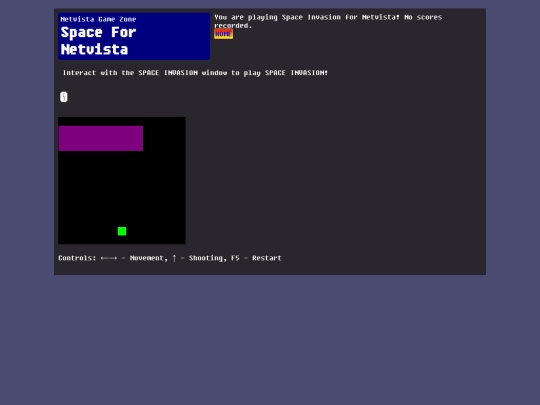Click the 'Interact with the SPACE INVASION window' instruction text
This screenshot has width=540, height=405.
pyautogui.click(x=195, y=73)
